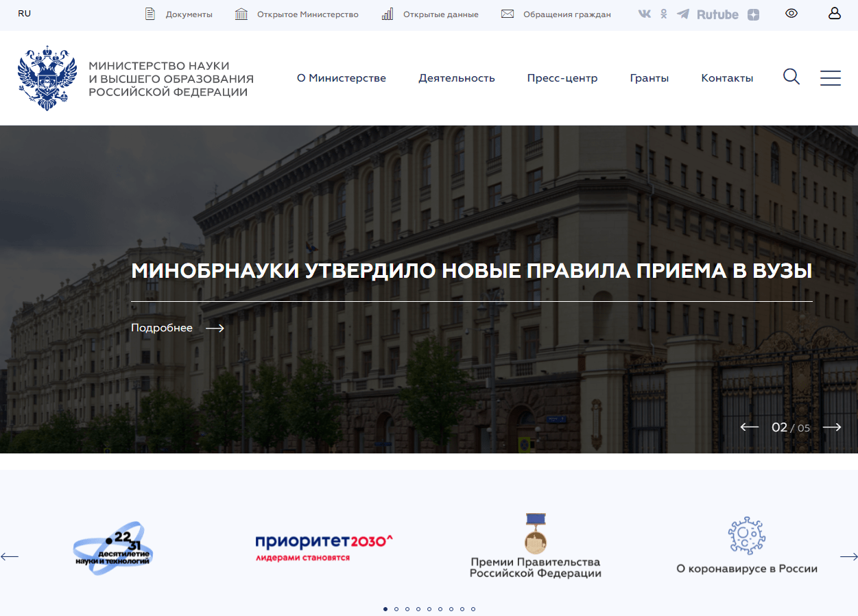Select the second logo carousel dot
Viewport: 858px width, 616px height.
pos(396,609)
